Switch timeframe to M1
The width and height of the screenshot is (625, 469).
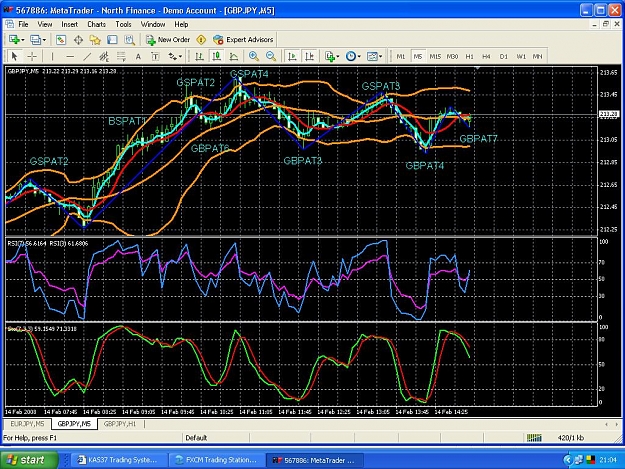click(401, 56)
